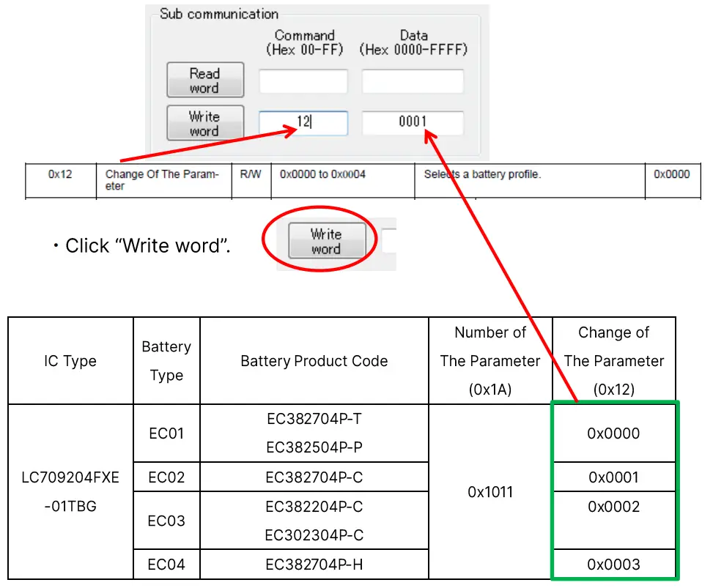This screenshot has width=713, height=588.
Task: Click the Read word button
Action: tap(204, 80)
